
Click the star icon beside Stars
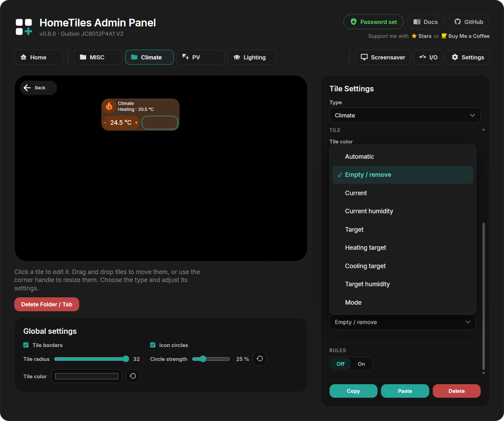414,36
